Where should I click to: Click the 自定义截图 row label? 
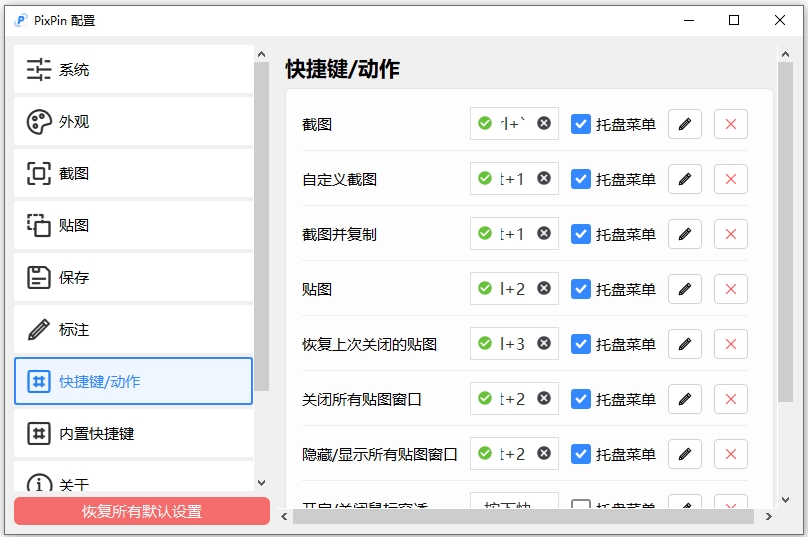[x=340, y=179]
